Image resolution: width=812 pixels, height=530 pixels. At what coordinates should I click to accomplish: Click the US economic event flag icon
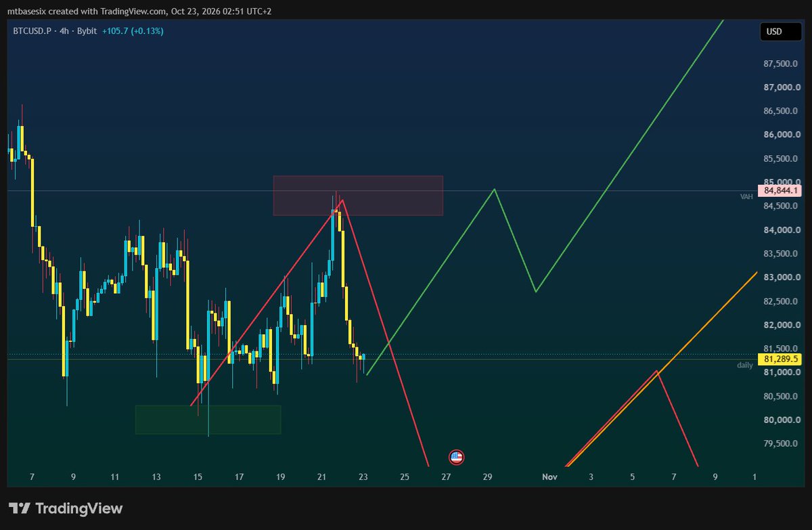tap(456, 457)
